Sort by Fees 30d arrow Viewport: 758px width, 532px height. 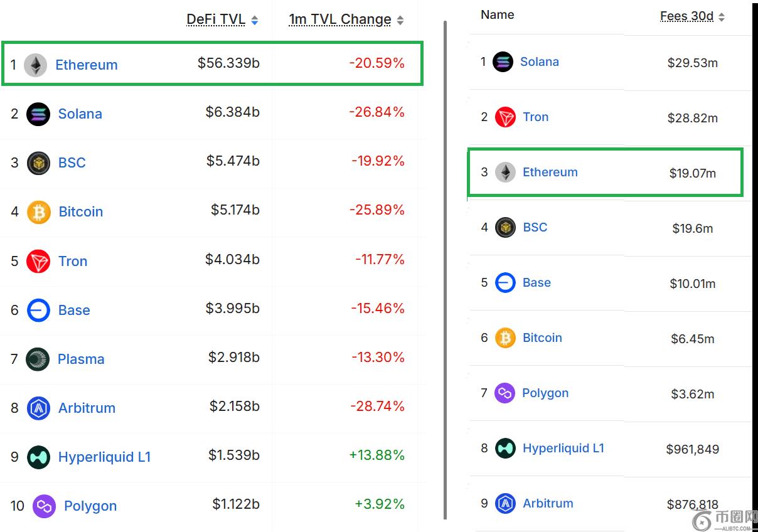[721, 18]
